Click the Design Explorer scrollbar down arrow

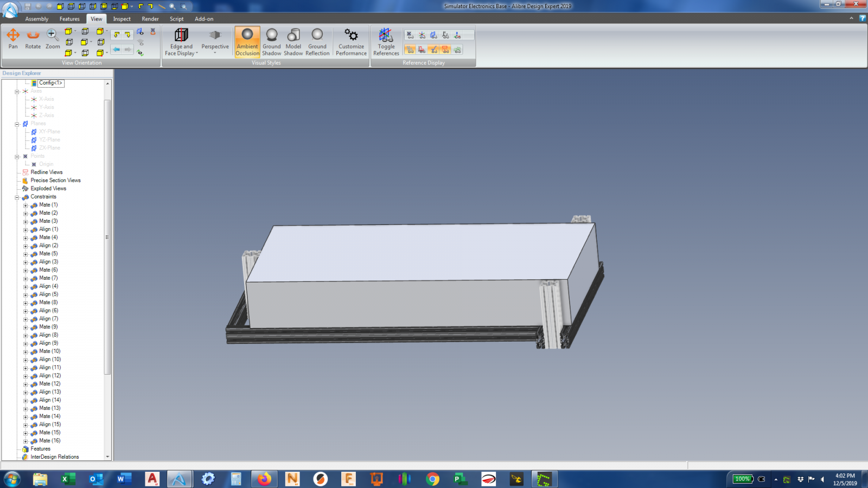coord(107,457)
